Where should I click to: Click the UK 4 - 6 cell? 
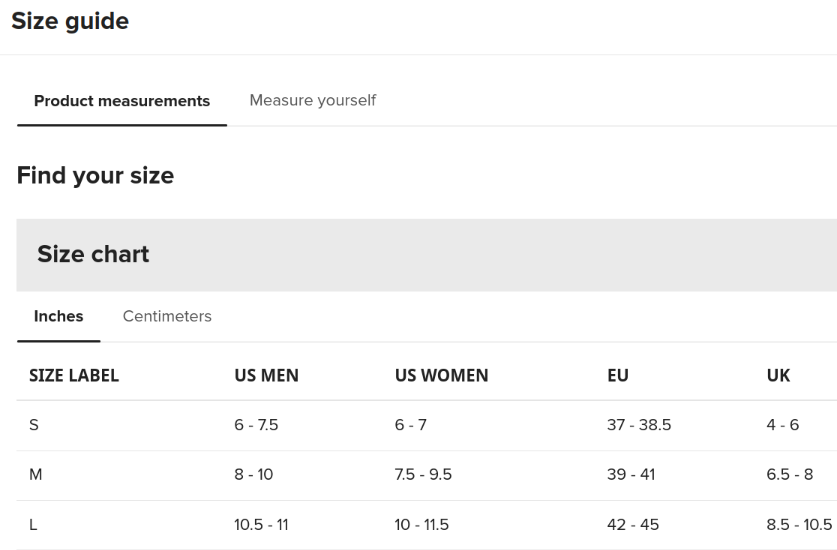point(783,425)
